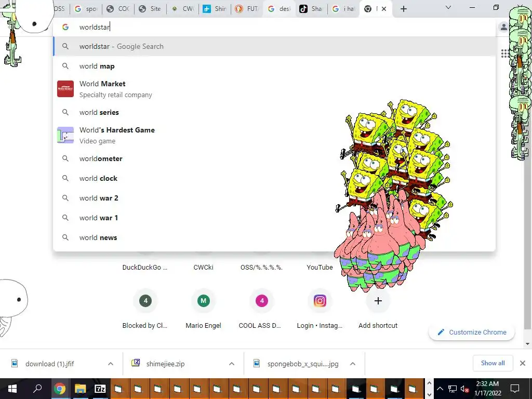Click the Instagram shortcut icon
Image resolution: width=532 pixels, height=399 pixels.
click(x=320, y=301)
